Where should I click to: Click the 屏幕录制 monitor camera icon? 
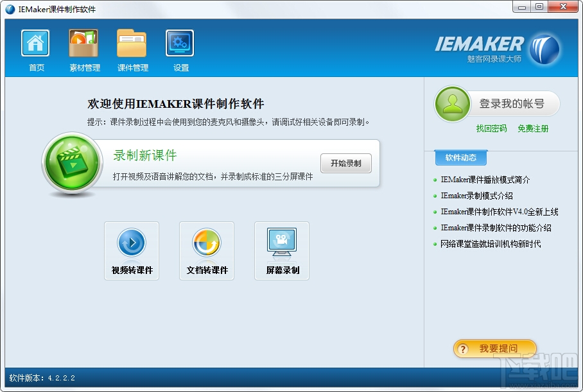coord(282,242)
